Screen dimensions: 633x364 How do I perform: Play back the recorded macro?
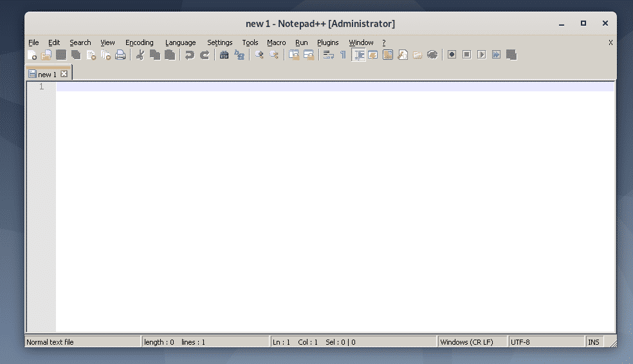(x=482, y=55)
